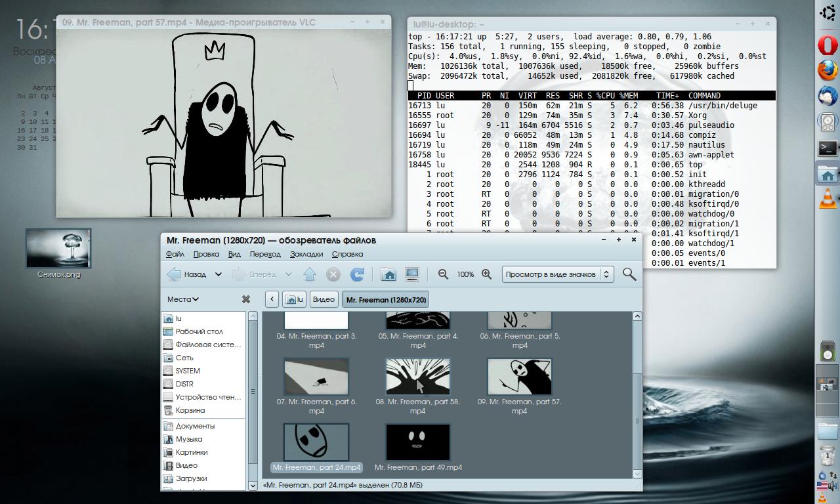Select lu home in the sidebar
The image size is (840, 504).
point(203,318)
